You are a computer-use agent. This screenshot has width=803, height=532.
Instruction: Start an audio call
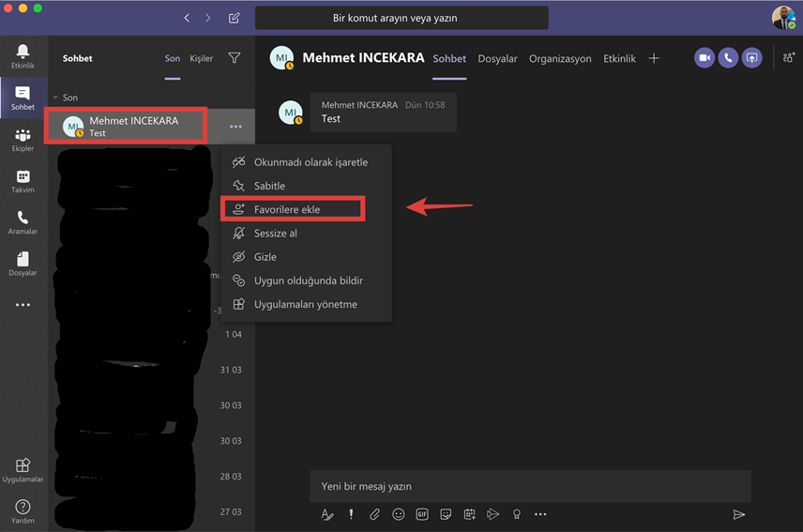(x=728, y=58)
